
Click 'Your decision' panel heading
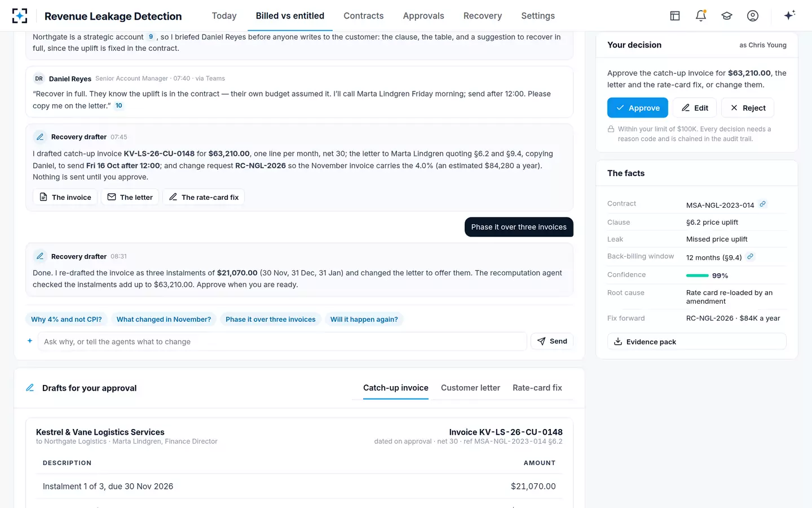coord(634,45)
